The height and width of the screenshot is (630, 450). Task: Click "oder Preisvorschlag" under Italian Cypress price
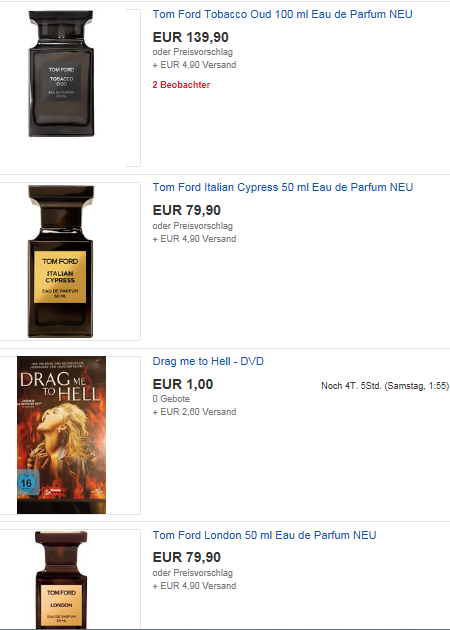(192, 226)
